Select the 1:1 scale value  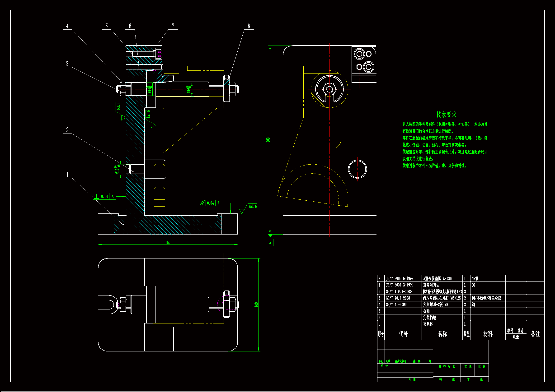482,373
